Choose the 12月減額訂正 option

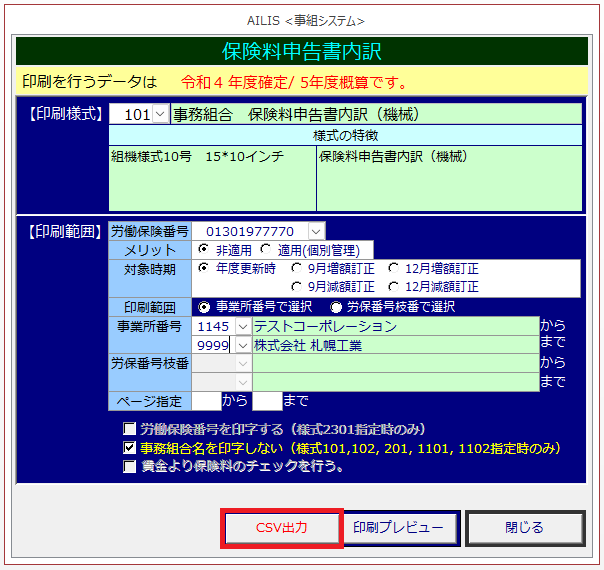(x=394, y=286)
